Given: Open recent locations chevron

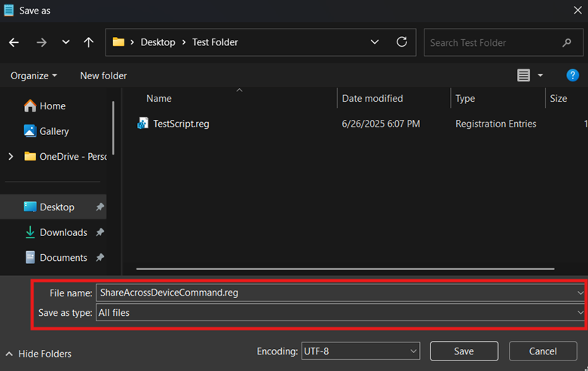Looking at the screenshot, I should point(66,42).
